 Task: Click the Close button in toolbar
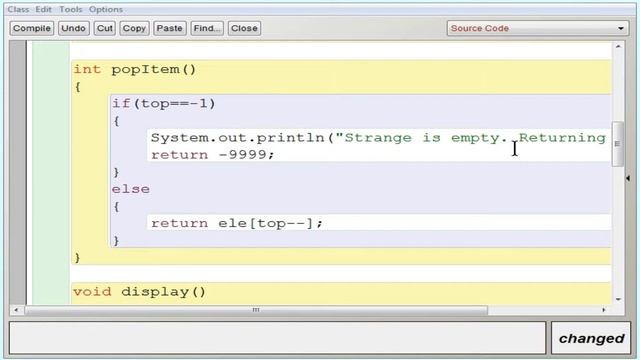click(244, 28)
